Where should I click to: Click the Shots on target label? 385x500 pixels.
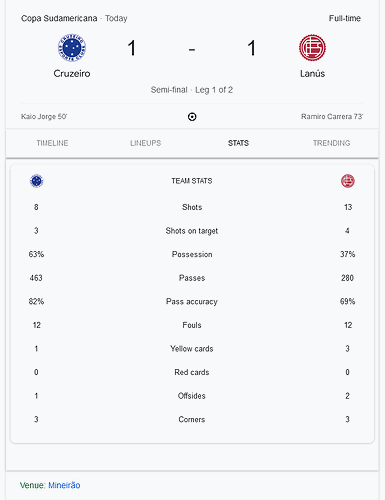pos(192,231)
